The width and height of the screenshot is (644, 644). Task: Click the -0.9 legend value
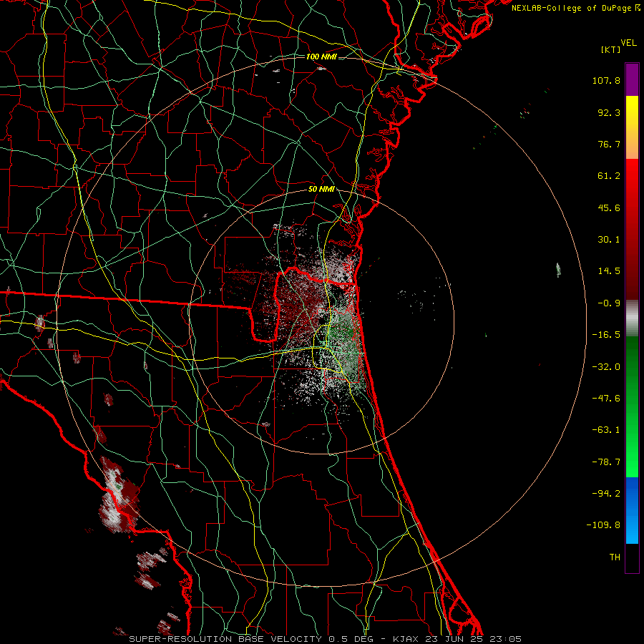[x=609, y=303]
